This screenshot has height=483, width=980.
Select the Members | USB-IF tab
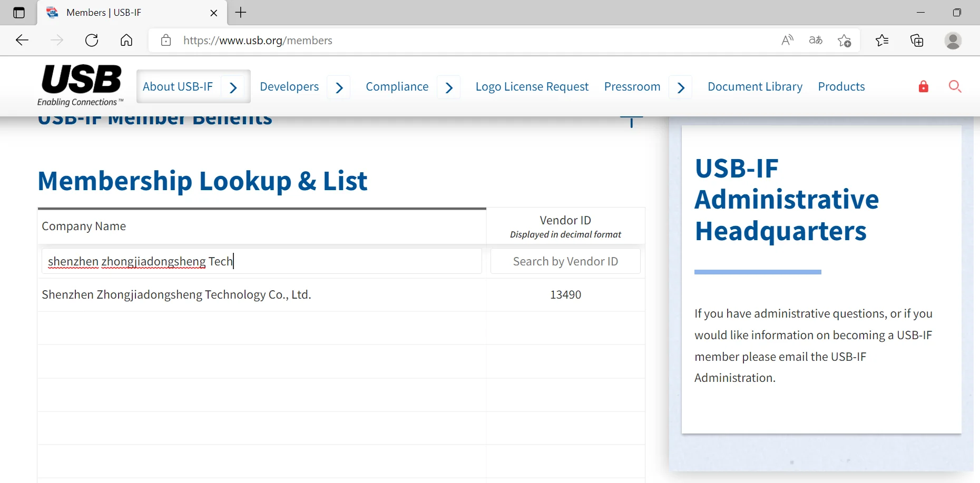click(132, 13)
